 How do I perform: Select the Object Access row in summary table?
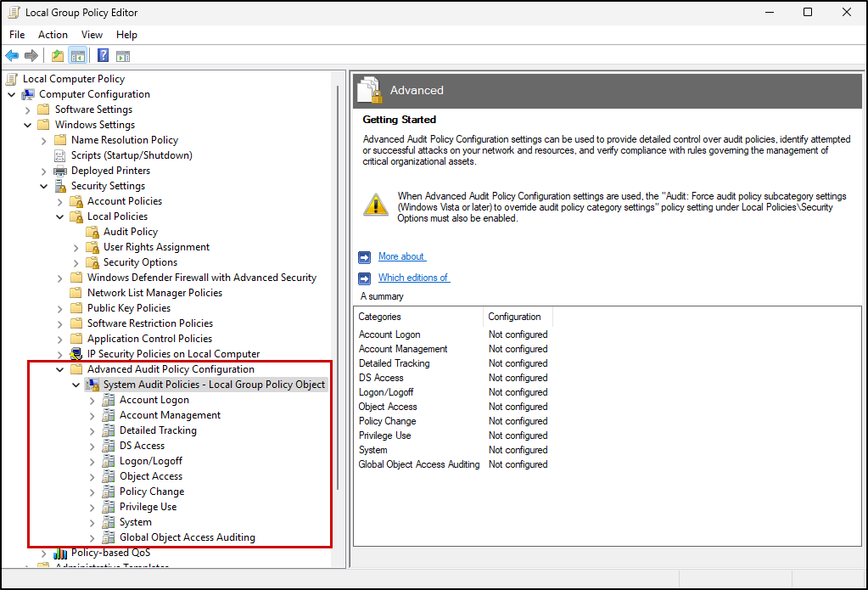[388, 406]
